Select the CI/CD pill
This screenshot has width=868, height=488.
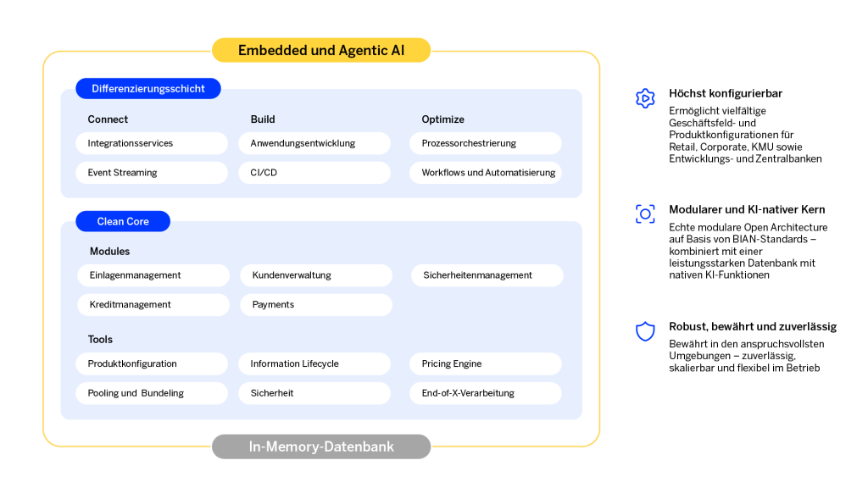[314, 173]
